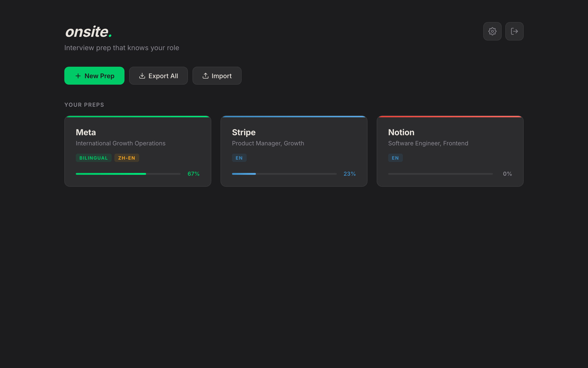Click the Export All button
The width and height of the screenshot is (588, 368).
point(158,76)
